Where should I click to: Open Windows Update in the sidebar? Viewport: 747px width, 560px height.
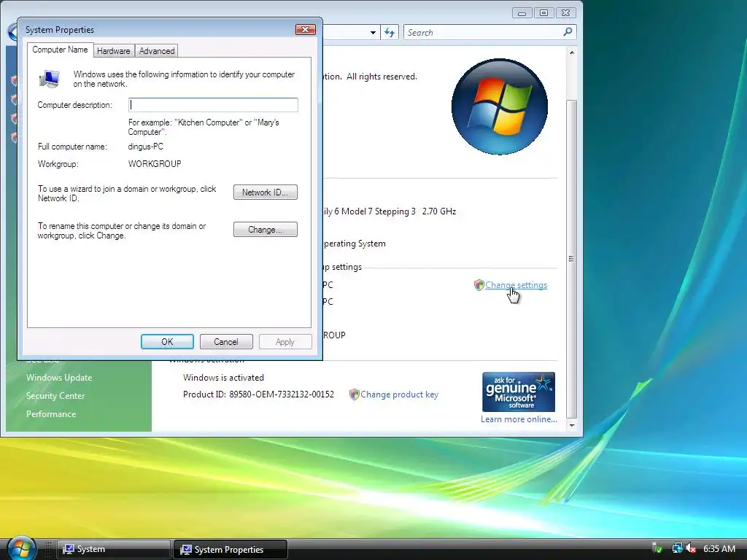pyautogui.click(x=59, y=378)
